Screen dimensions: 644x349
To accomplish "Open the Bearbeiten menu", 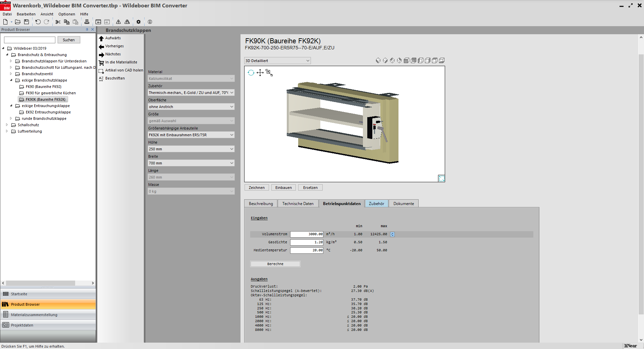I will coord(26,14).
